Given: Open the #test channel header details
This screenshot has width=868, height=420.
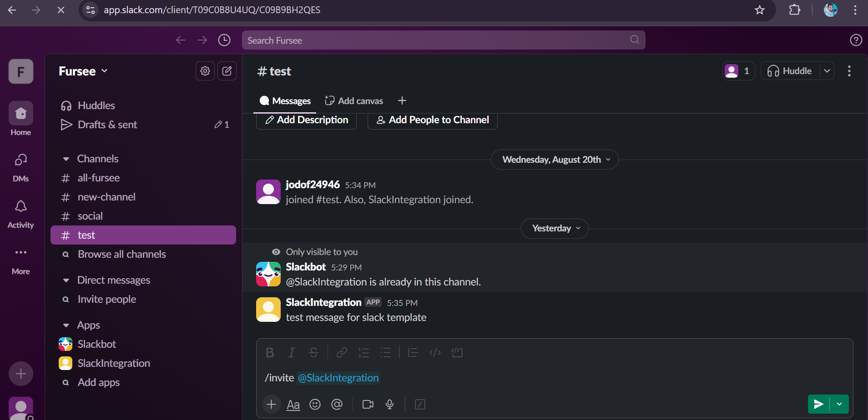Looking at the screenshot, I should click(x=274, y=71).
